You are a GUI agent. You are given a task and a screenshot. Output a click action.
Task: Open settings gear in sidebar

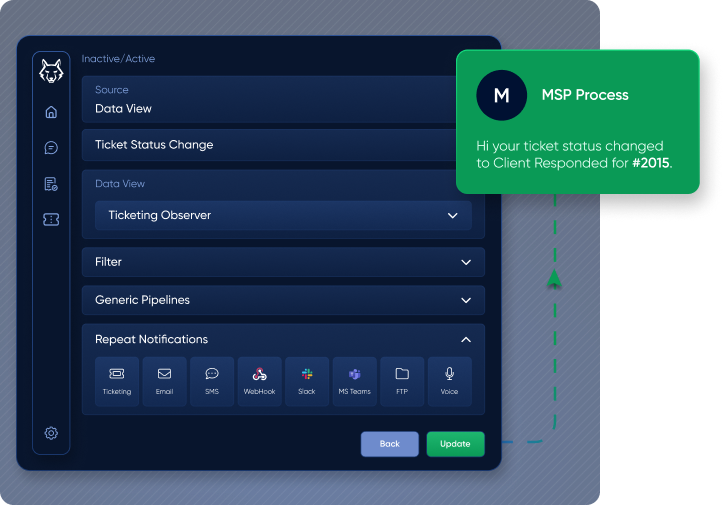tap(51, 433)
